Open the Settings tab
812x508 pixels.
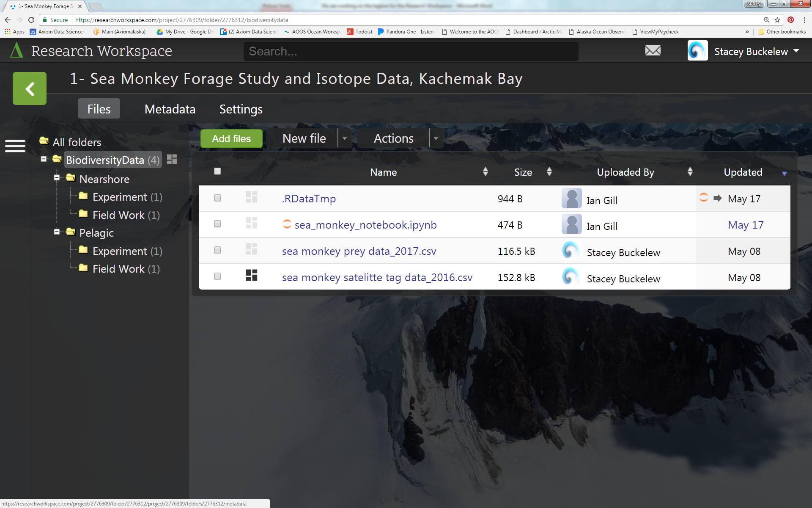[x=241, y=109]
